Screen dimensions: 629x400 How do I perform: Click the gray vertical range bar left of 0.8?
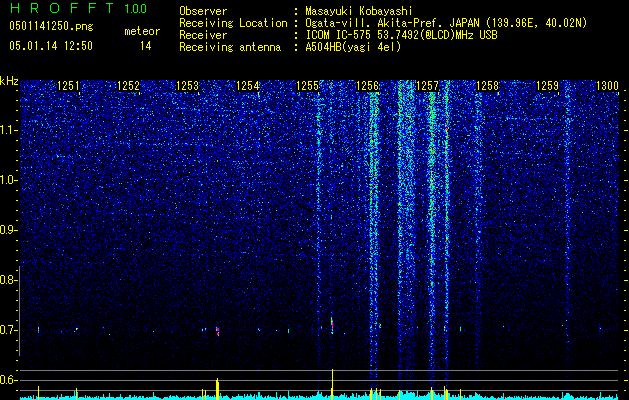tap(19, 311)
